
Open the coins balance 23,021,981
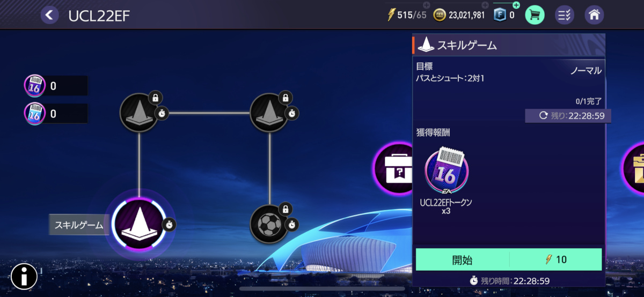pyautogui.click(x=460, y=14)
